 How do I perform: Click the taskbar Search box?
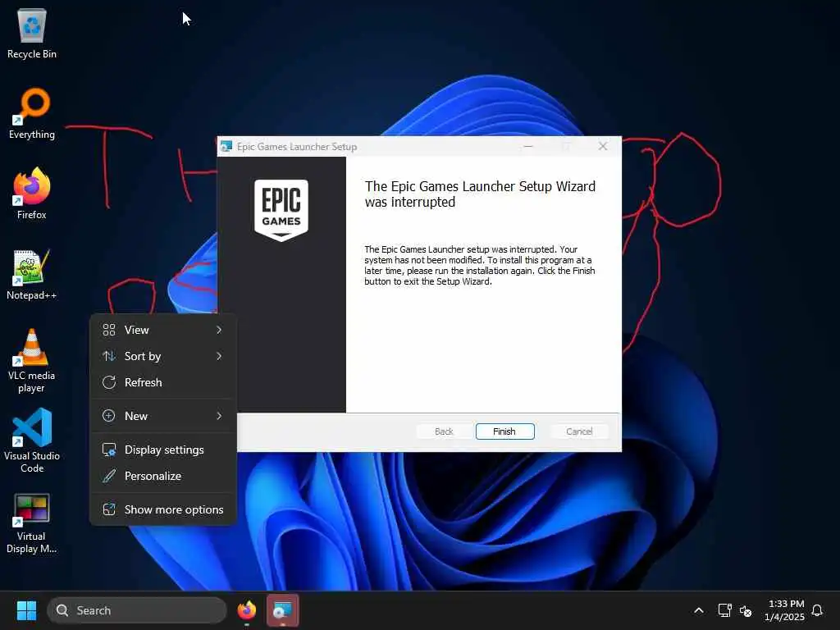[137, 610]
